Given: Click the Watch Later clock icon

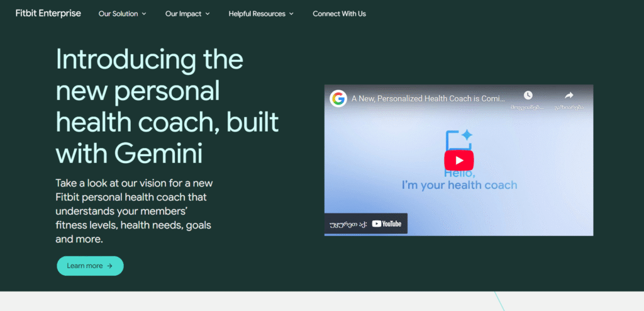Looking at the screenshot, I should click(x=528, y=95).
